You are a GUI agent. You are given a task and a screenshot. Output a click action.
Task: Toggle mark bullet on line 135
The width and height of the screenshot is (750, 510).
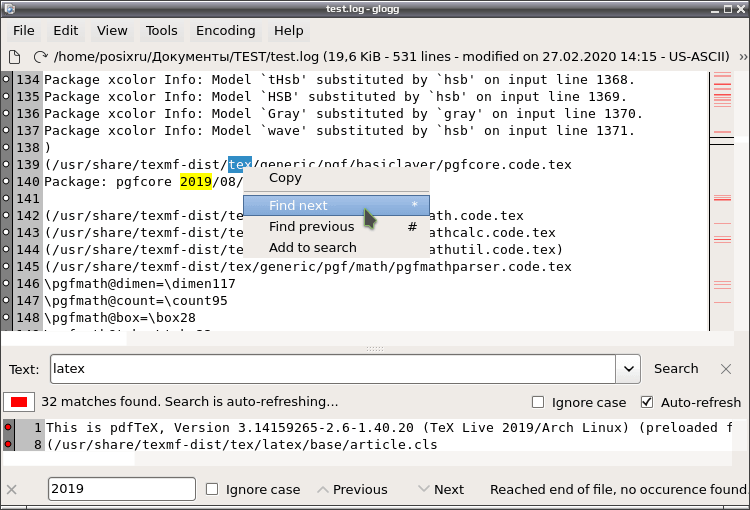tap(6, 96)
